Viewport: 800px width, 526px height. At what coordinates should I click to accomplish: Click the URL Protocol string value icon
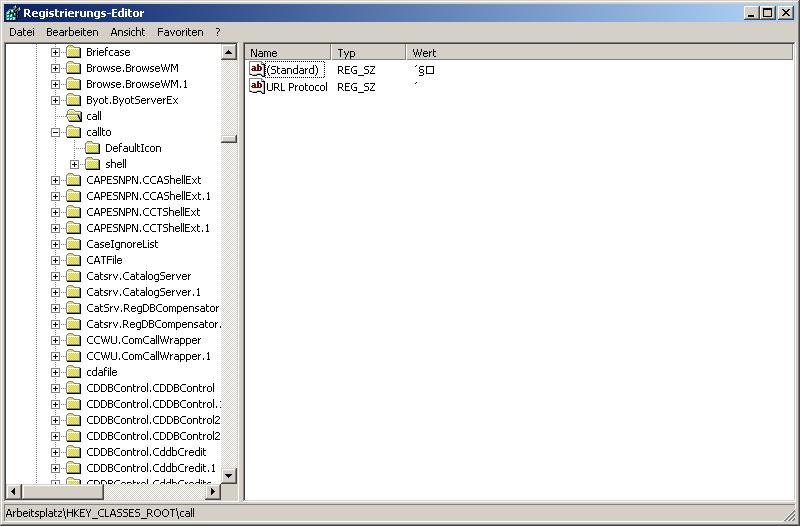tap(257, 87)
